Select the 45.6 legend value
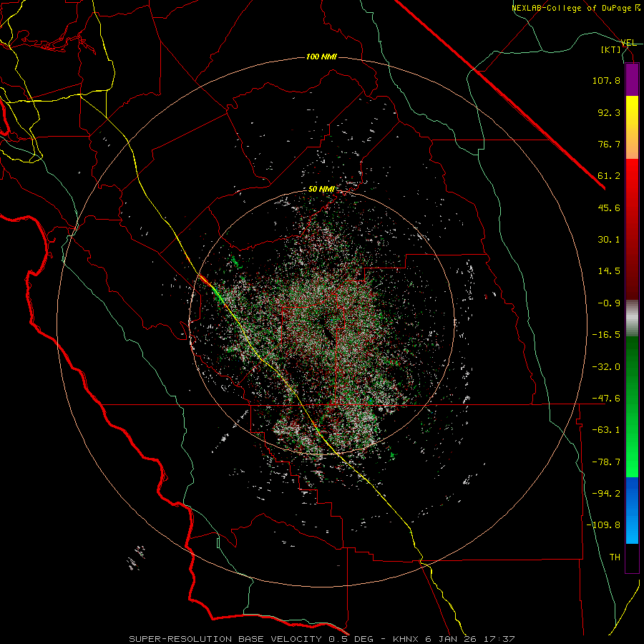The width and height of the screenshot is (644, 644). [x=609, y=208]
